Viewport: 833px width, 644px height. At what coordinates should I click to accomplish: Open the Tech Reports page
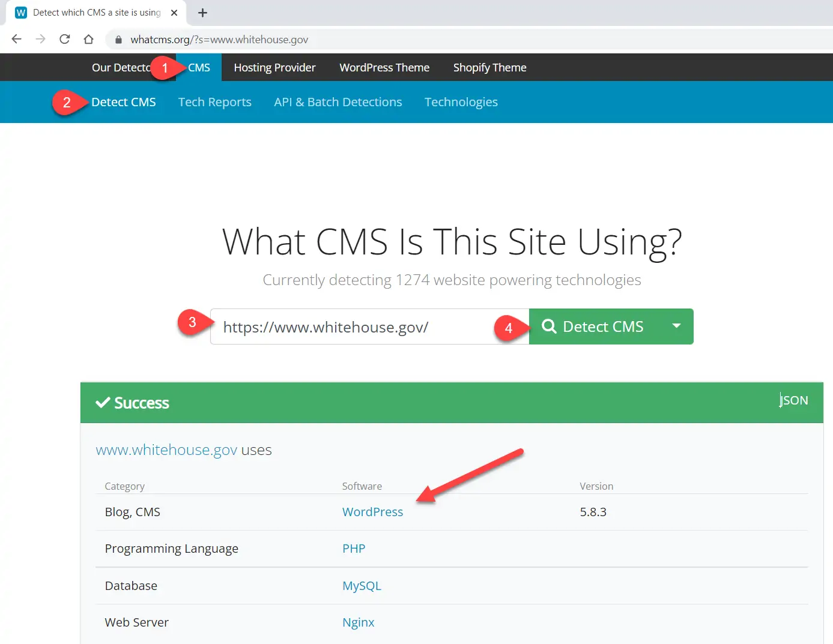[x=214, y=102]
